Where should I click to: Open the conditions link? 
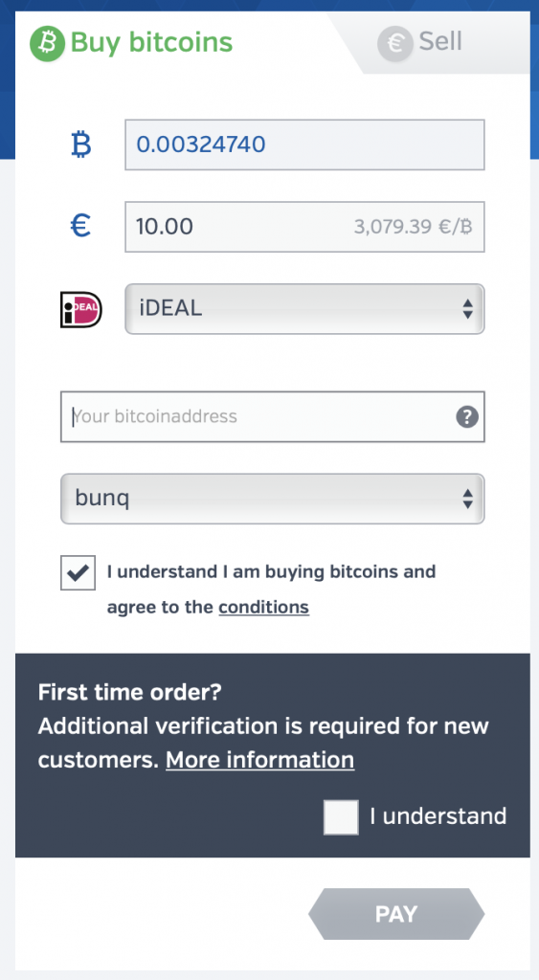(x=264, y=608)
